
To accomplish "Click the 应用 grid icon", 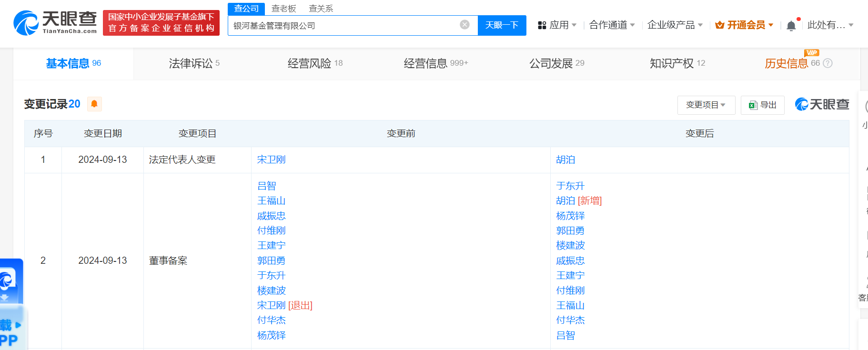I will pyautogui.click(x=542, y=25).
